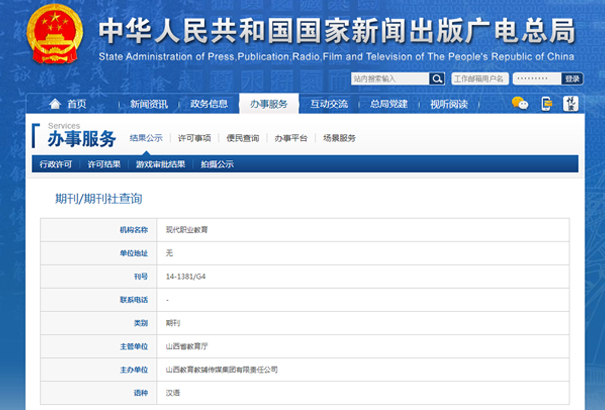Viewport: 605px width, 410px height.
Task: Click the 山西省教育厅 value
Action: [187, 346]
